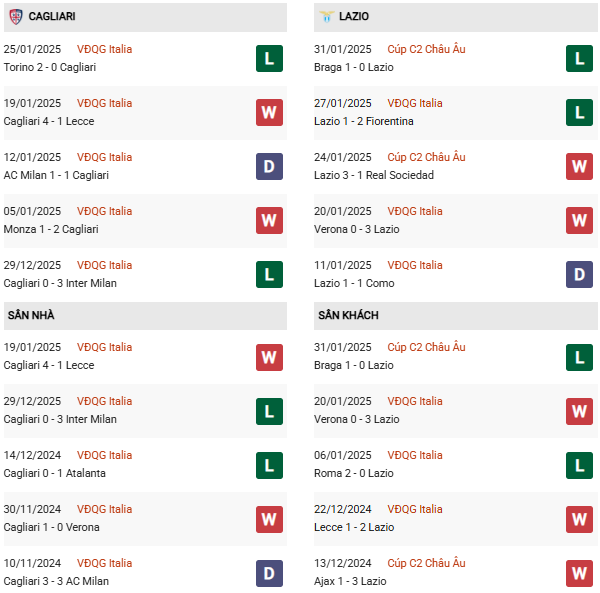Click the L badge for Lazio 1-2 Fiorentina
This screenshot has height=593, width=600.
tap(579, 112)
